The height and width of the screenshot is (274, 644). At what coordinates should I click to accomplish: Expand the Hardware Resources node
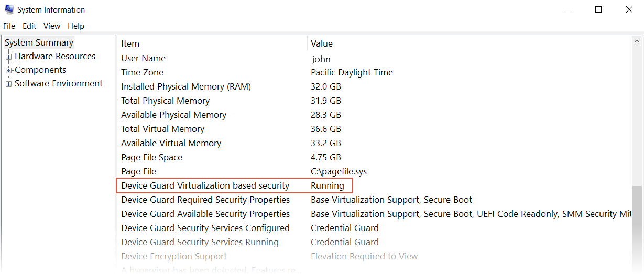pos(8,57)
